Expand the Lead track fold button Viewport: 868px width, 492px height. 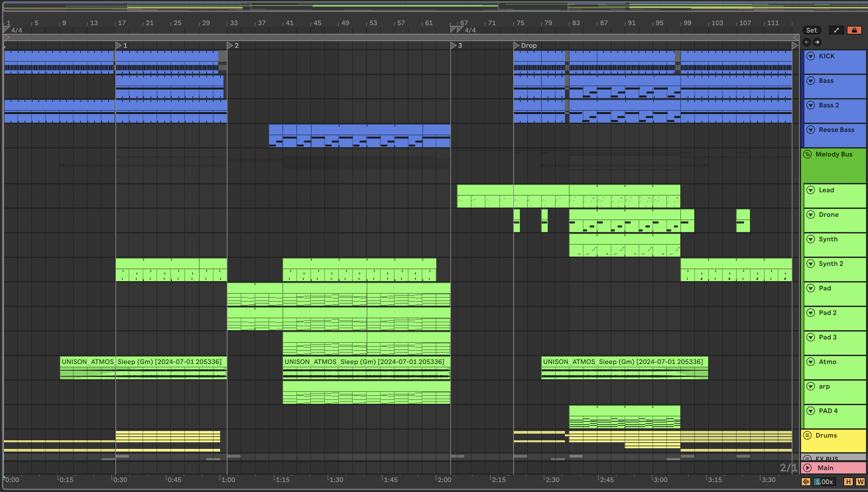811,190
